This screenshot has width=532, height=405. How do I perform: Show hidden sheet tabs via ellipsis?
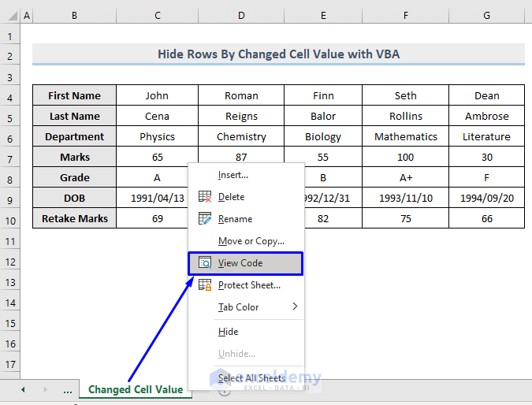[x=67, y=390]
